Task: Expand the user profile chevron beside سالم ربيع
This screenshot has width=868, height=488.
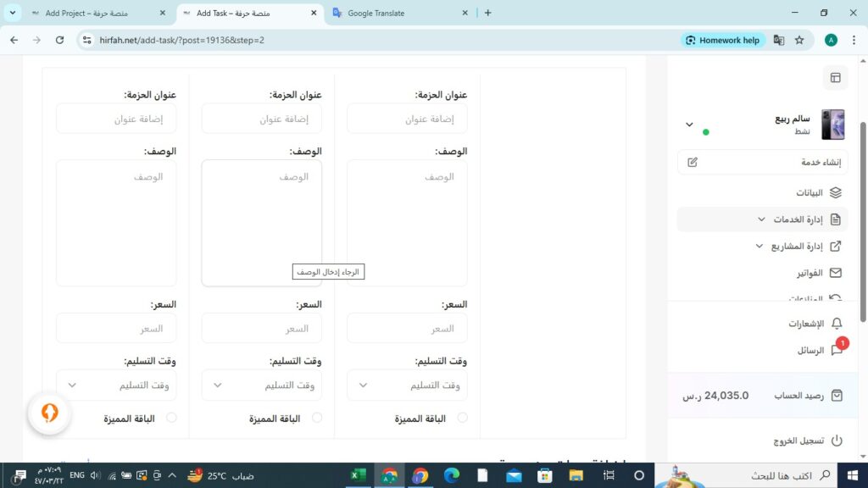Action: (x=689, y=125)
